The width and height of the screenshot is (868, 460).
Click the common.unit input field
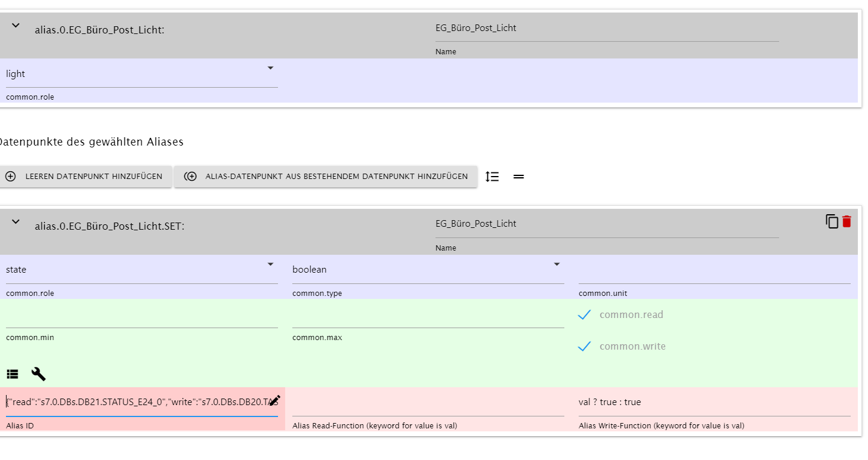coord(714,271)
